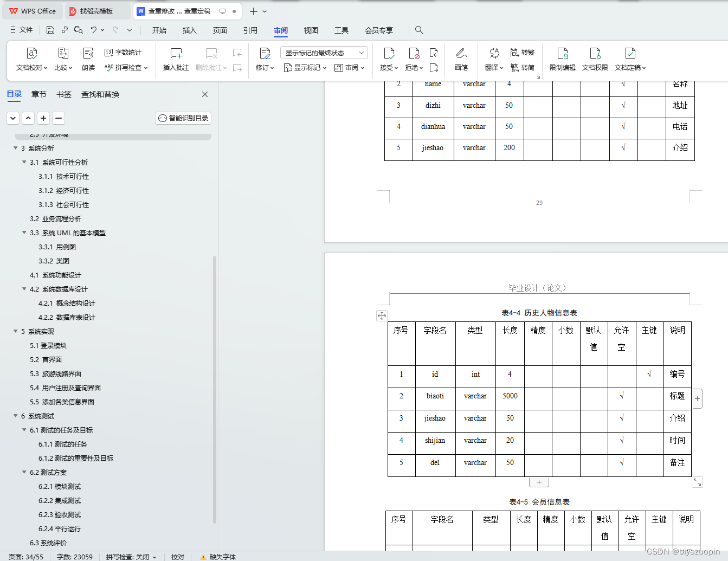This screenshot has width=728, height=561.
Task: Click add-column plus button right of table 4-4
Action: tap(697, 399)
